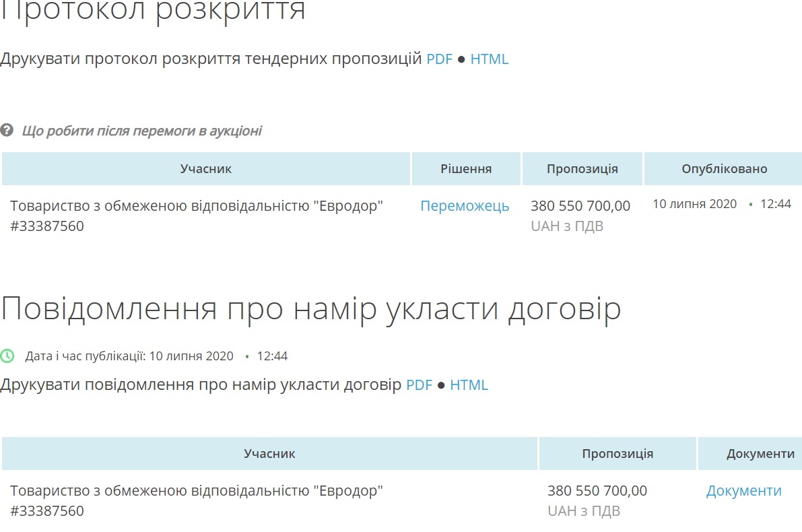Click the green clock icon near publication date
The height and width of the screenshot is (532, 802).
7,356
